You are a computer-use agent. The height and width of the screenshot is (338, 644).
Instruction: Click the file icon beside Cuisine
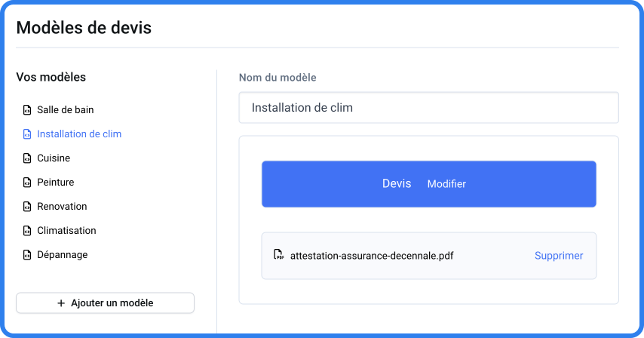pyautogui.click(x=27, y=158)
